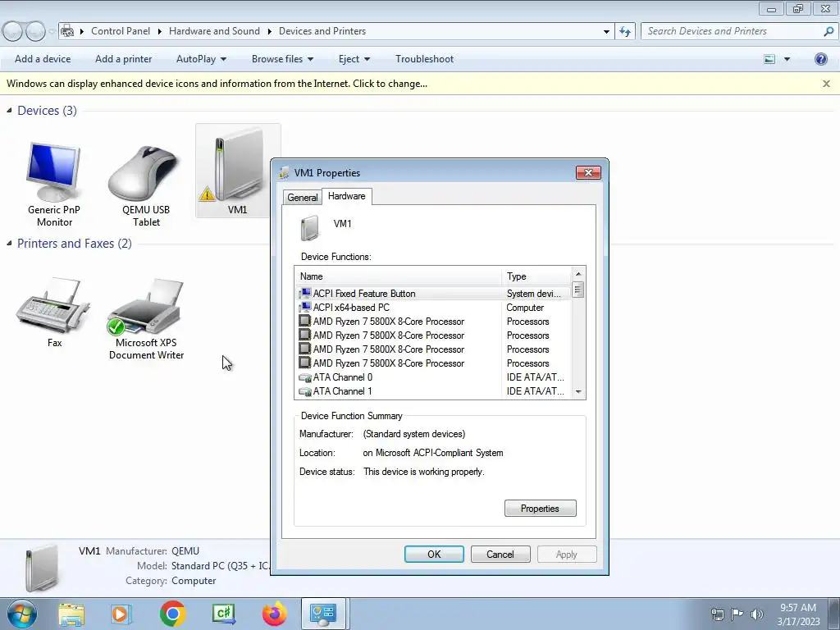Click Add a device in toolbar
Image resolution: width=840 pixels, height=630 pixels.
tap(43, 59)
